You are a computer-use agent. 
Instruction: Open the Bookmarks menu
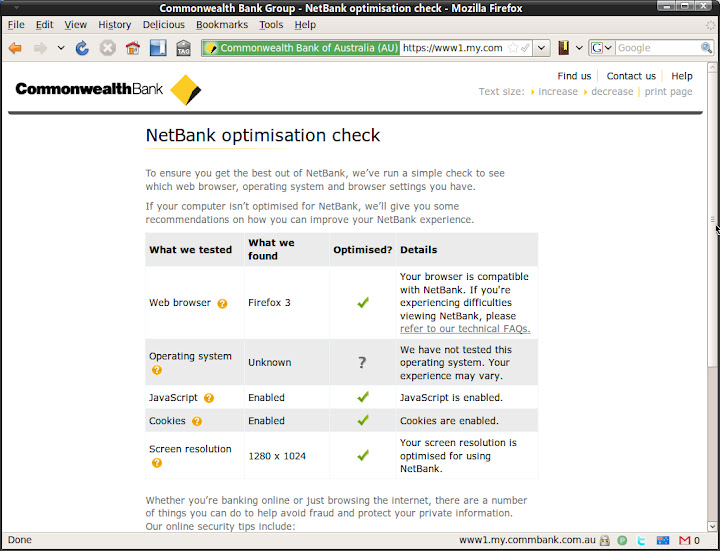pyautogui.click(x=222, y=25)
